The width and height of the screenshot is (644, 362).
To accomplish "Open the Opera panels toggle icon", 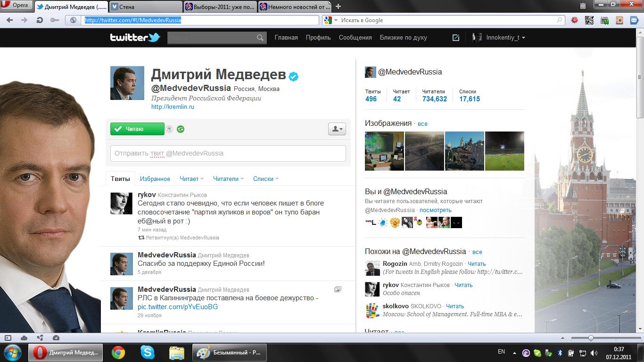I will pyautogui.click(x=8, y=338).
